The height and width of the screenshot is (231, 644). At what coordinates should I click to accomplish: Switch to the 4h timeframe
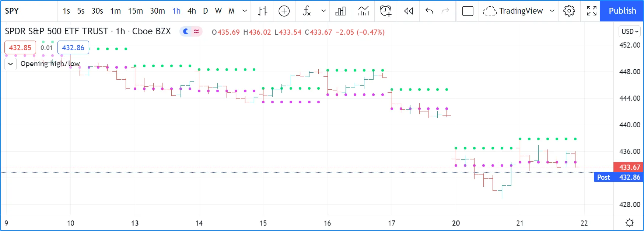pyautogui.click(x=192, y=11)
